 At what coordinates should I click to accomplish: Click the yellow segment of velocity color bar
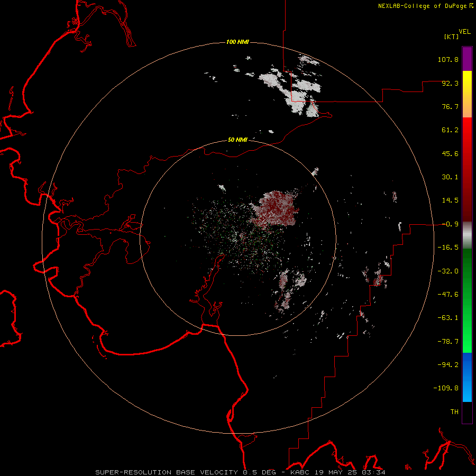click(467, 84)
